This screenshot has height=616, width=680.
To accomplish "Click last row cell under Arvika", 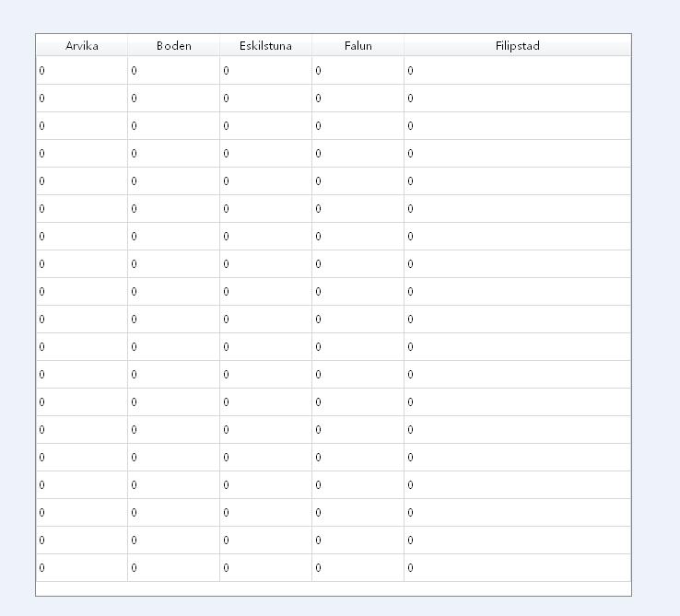I will tap(81, 567).
